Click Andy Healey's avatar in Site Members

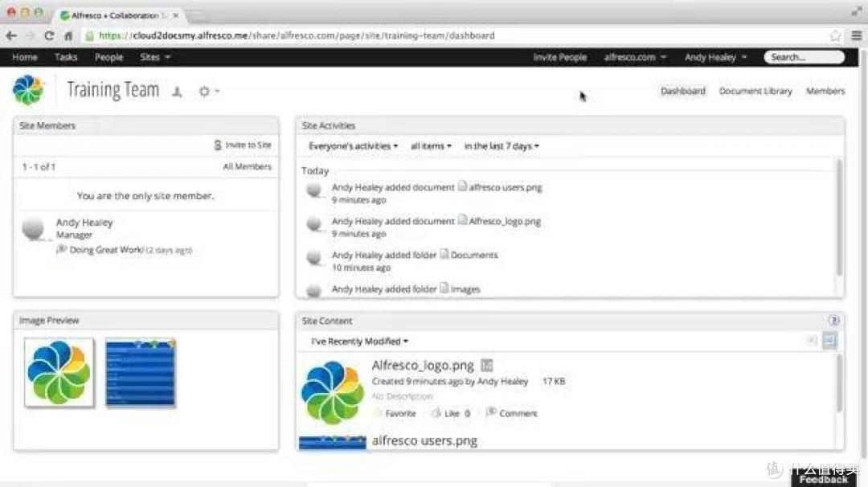pyautogui.click(x=33, y=228)
